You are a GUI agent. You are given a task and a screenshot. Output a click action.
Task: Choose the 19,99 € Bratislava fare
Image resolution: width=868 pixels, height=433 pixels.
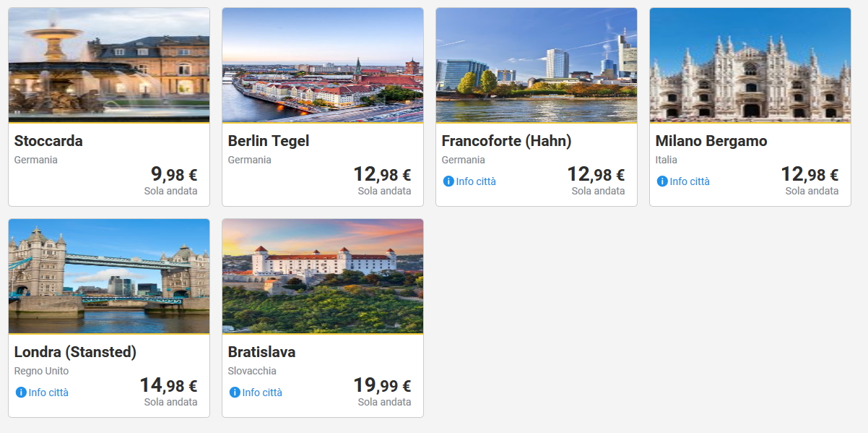[x=382, y=385]
